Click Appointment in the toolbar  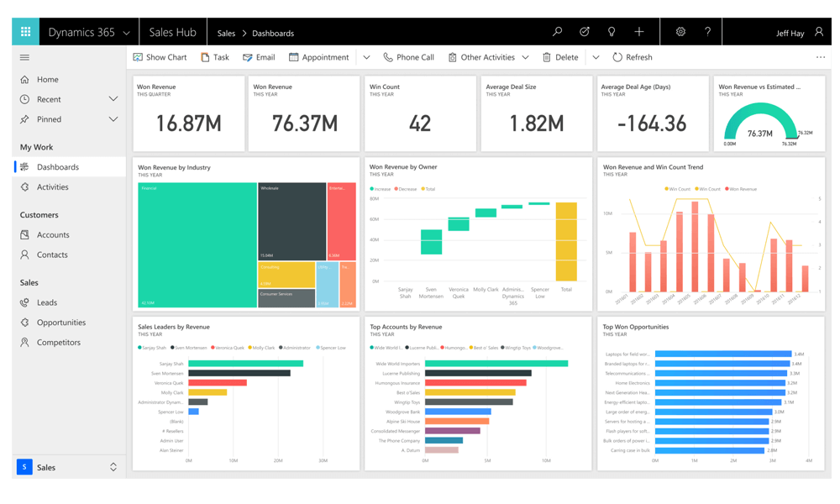318,57
